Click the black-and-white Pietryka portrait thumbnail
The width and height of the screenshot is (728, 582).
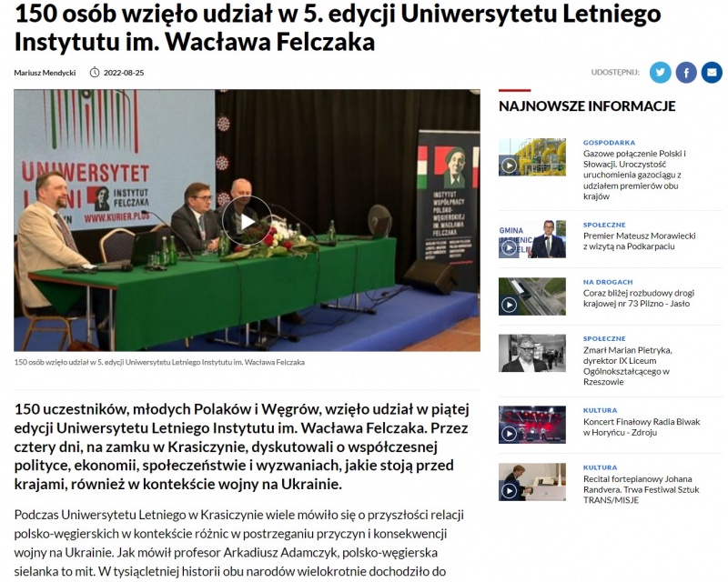click(532, 353)
